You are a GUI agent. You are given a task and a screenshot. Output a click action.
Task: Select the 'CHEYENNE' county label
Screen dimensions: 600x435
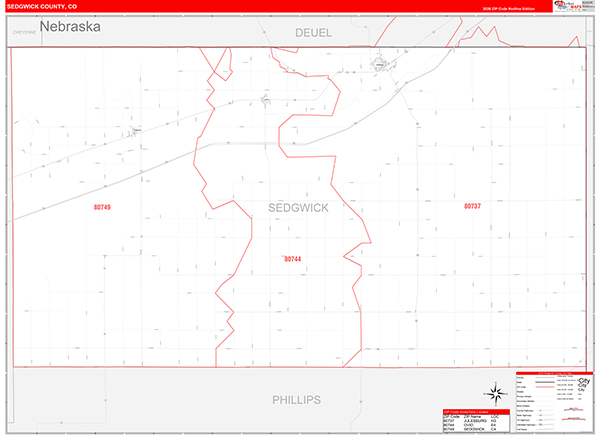point(24,33)
